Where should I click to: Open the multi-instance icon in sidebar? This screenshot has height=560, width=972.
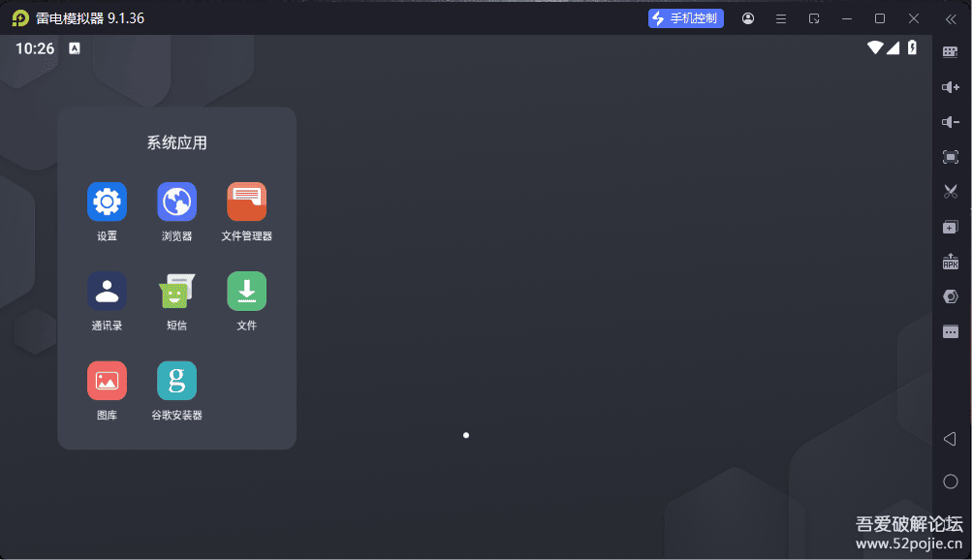pyautogui.click(x=951, y=228)
